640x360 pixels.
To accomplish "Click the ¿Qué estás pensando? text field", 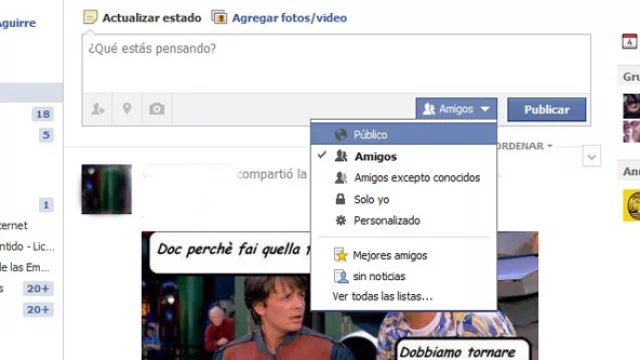I will click(x=336, y=64).
